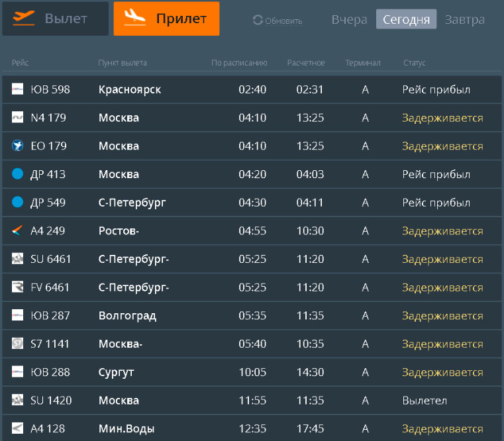Click airline icon next to N4 179
The width and height of the screenshot is (504, 441).
18,118
